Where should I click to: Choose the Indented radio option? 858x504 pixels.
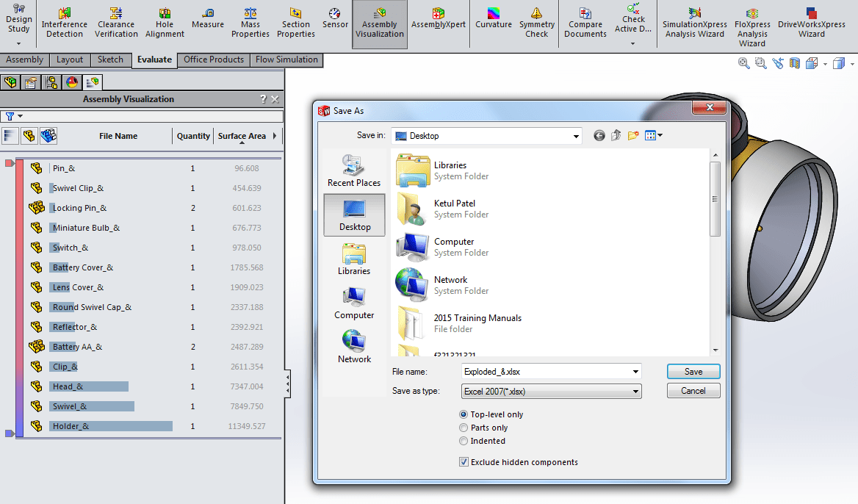[464, 441]
